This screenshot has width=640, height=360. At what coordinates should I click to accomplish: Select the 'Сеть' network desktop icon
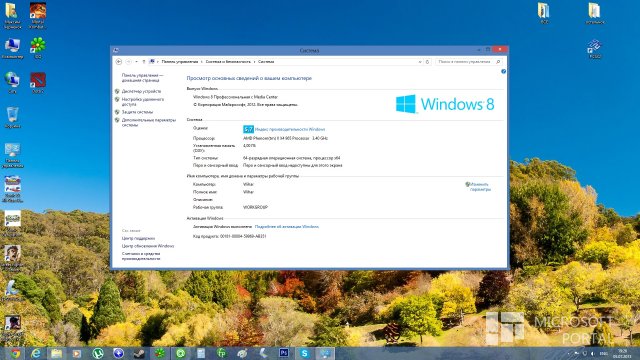[x=12, y=83]
